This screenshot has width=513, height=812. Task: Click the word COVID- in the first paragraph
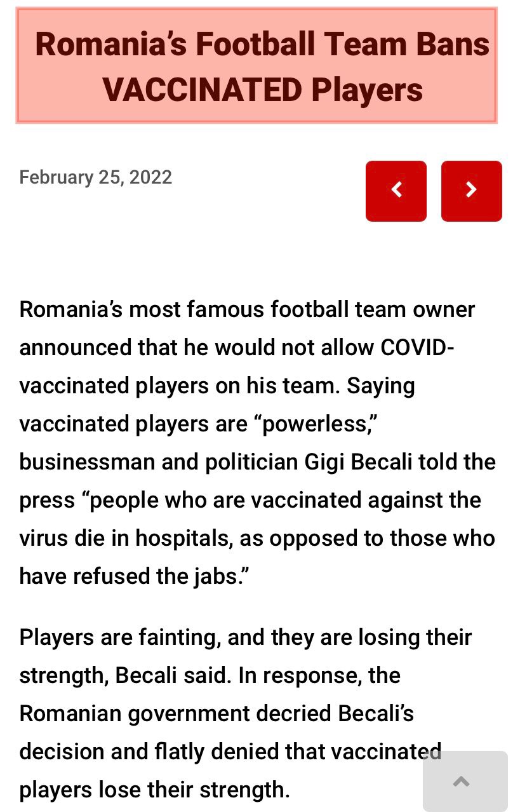click(x=417, y=348)
